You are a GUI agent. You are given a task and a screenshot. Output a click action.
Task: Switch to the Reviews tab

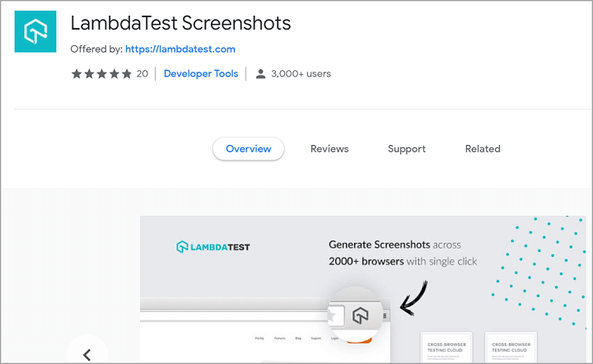pyautogui.click(x=329, y=149)
